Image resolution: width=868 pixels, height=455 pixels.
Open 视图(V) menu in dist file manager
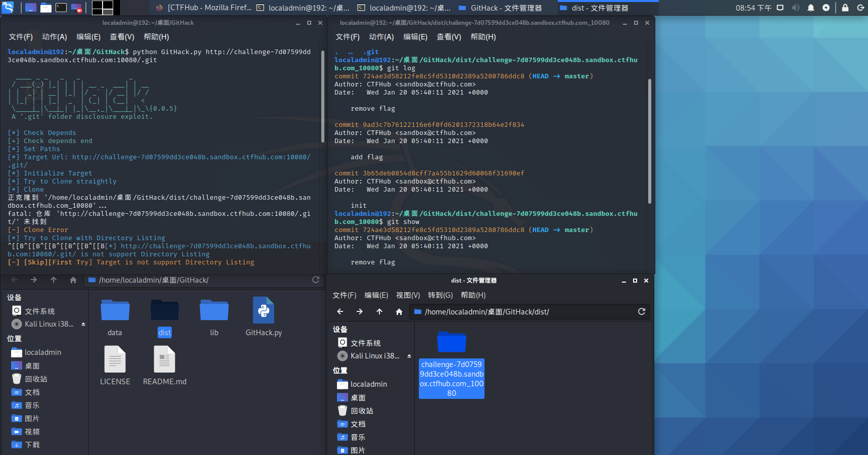pos(408,295)
